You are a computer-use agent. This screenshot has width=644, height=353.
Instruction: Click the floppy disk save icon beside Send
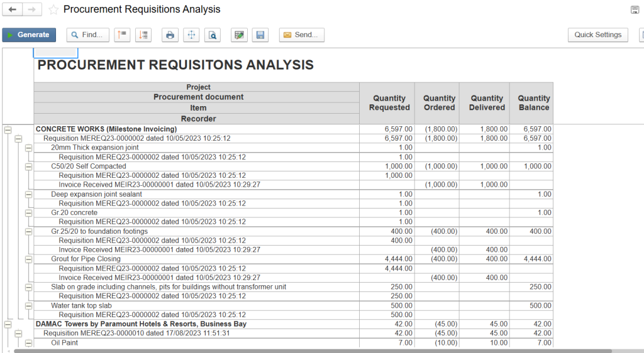click(260, 35)
